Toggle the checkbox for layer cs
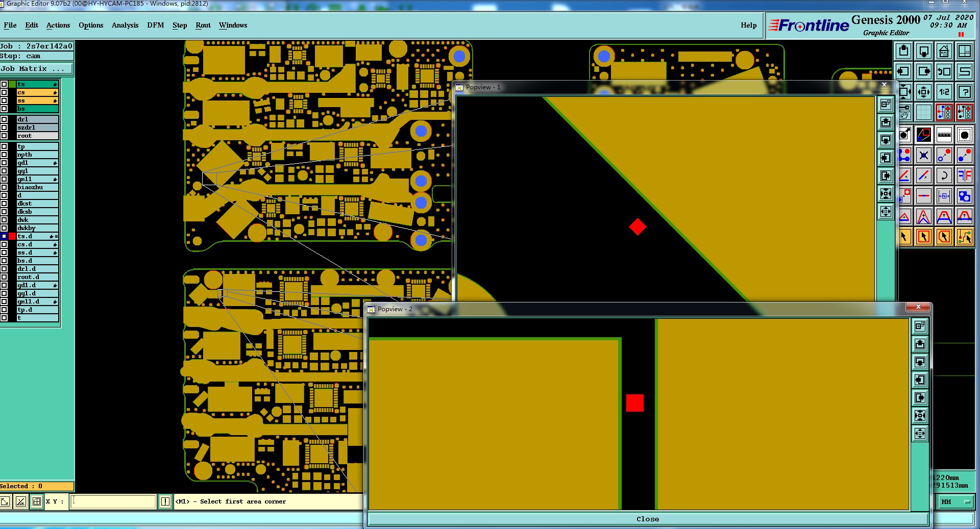This screenshot has width=980, height=529. (x=4, y=92)
